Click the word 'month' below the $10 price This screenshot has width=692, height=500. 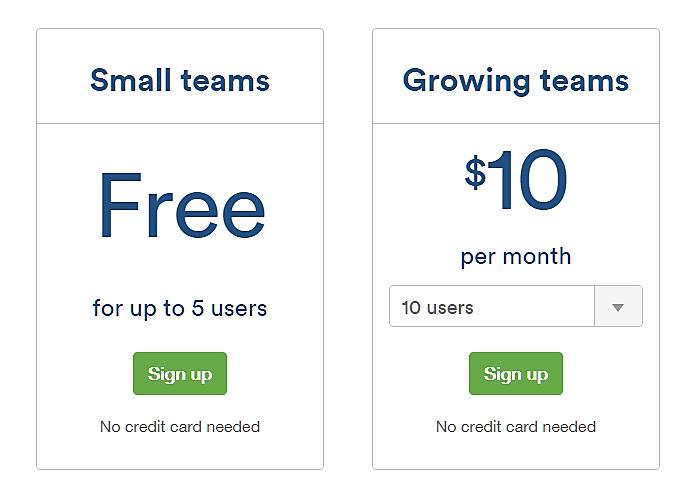click(536, 256)
